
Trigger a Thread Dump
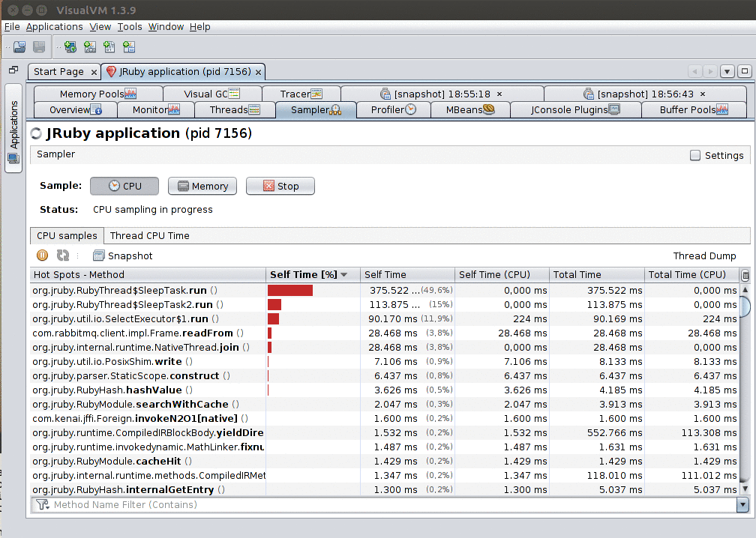click(x=704, y=256)
